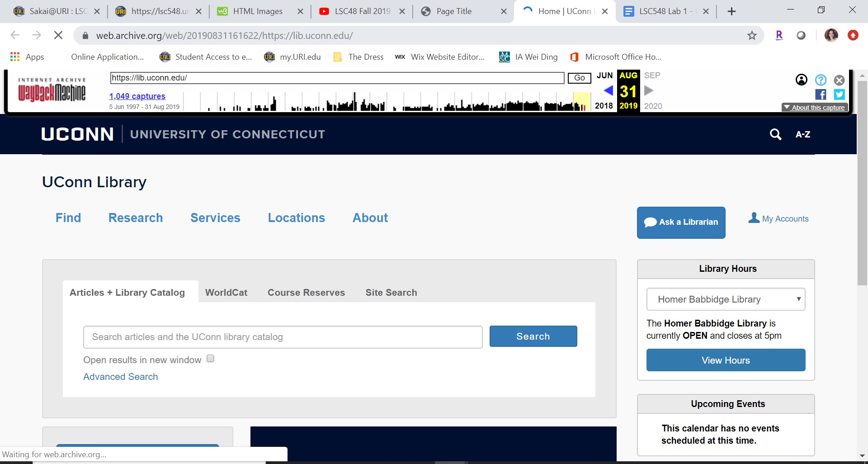Share capture on Twitter
Image resolution: width=868 pixels, height=464 pixels.
click(x=840, y=95)
